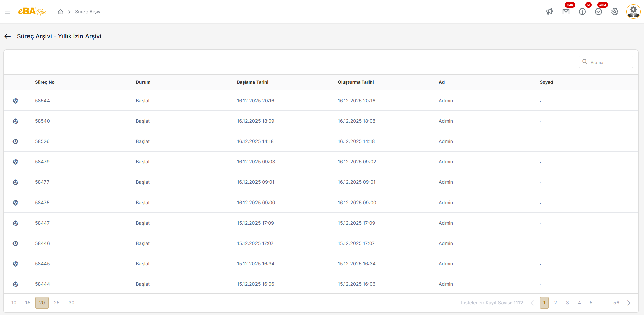Open the announcements megaphone icon
Viewport: 644px width, 315px height.
(x=549, y=12)
